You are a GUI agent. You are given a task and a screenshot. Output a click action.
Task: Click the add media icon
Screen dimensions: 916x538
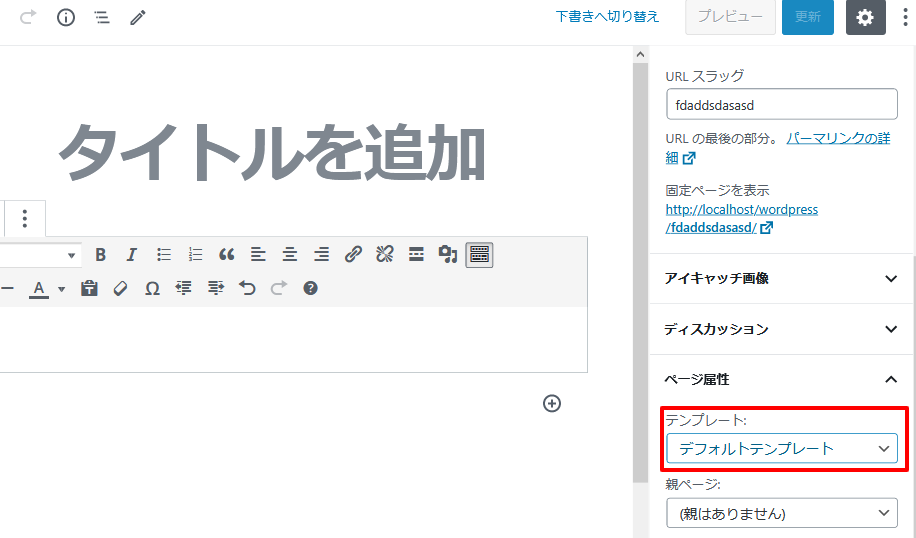447,255
